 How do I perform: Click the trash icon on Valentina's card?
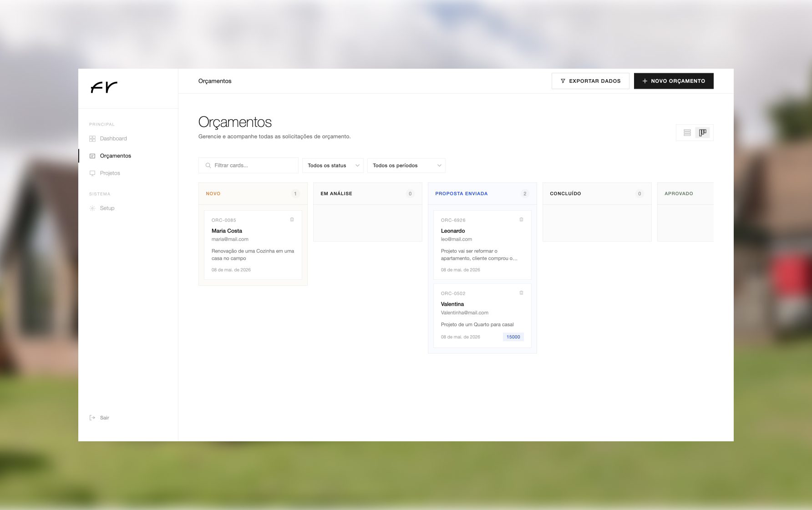pos(522,293)
